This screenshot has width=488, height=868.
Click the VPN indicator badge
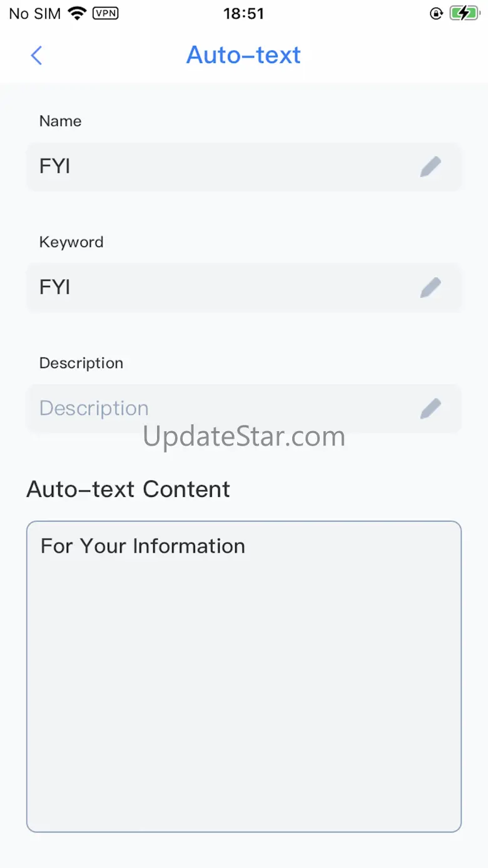(x=107, y=13)
